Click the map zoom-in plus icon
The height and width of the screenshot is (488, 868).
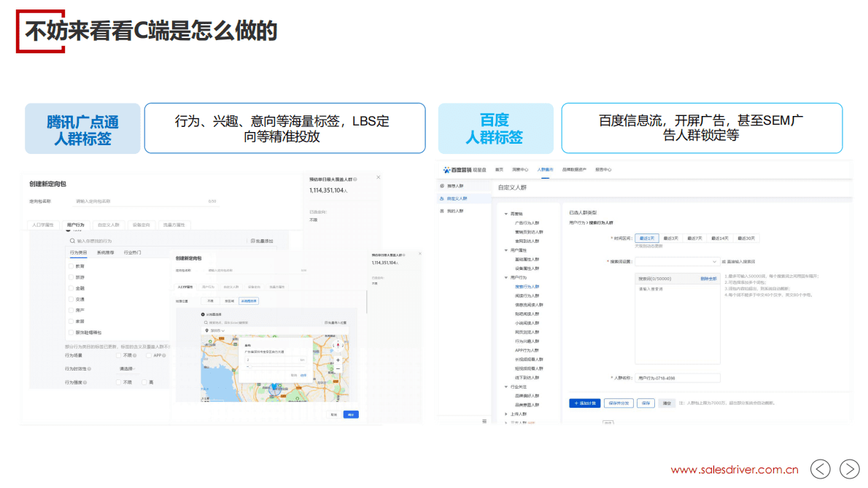[x=338, y=360]
